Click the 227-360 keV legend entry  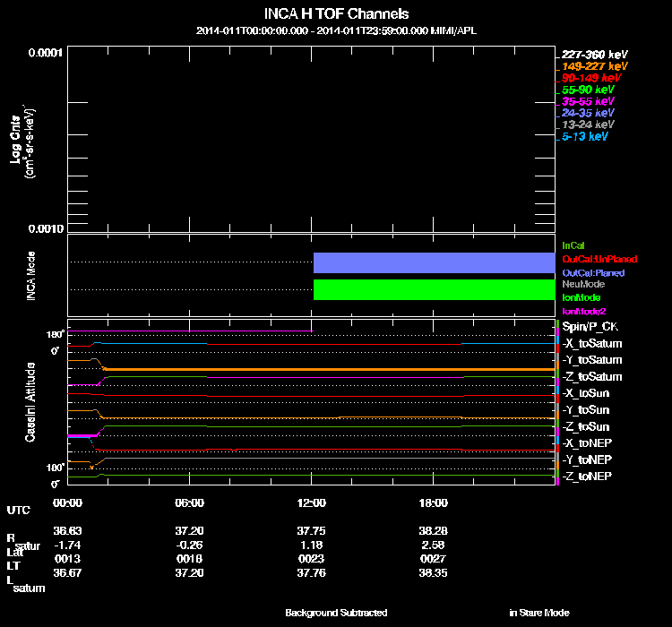pyautogui.click(x=589, y=54)
